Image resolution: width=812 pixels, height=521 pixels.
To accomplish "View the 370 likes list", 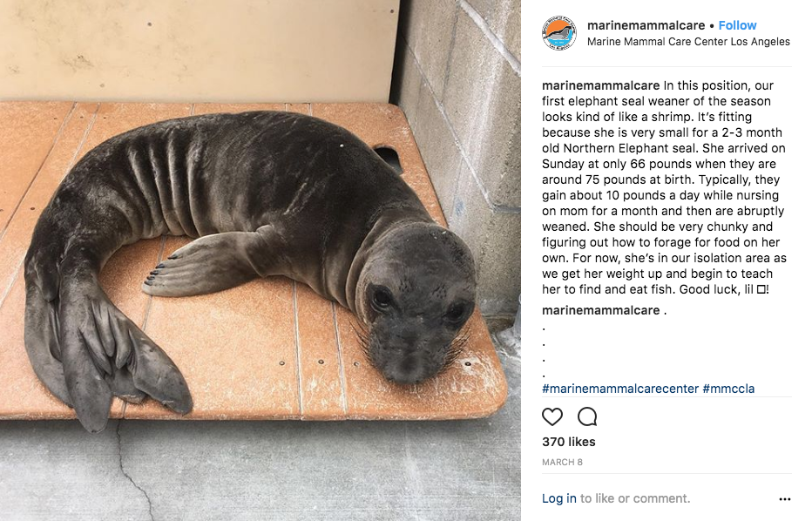I will click(x=569, y=442).
